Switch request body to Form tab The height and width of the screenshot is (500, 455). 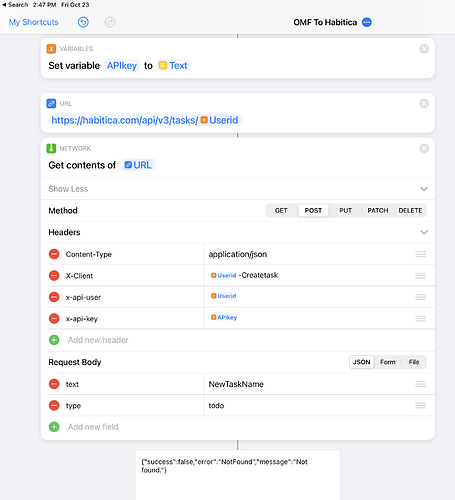388,362
